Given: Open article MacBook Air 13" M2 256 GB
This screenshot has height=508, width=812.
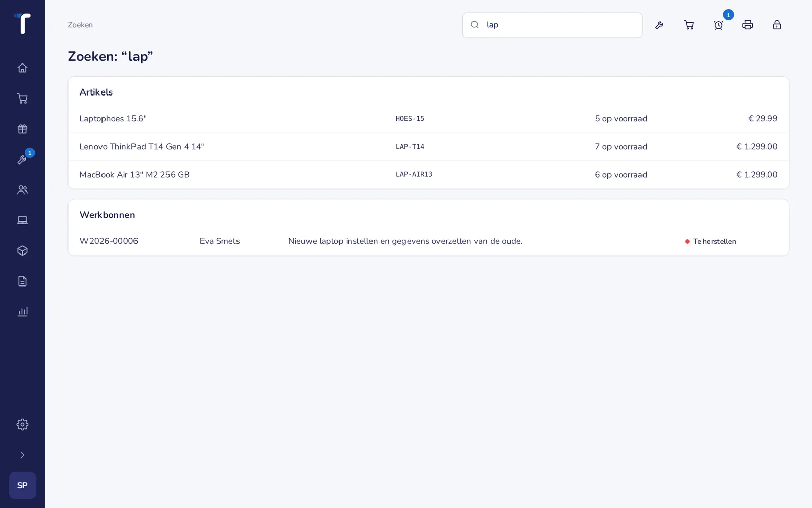Looking at the screenshot, I should tap(428, 175).
